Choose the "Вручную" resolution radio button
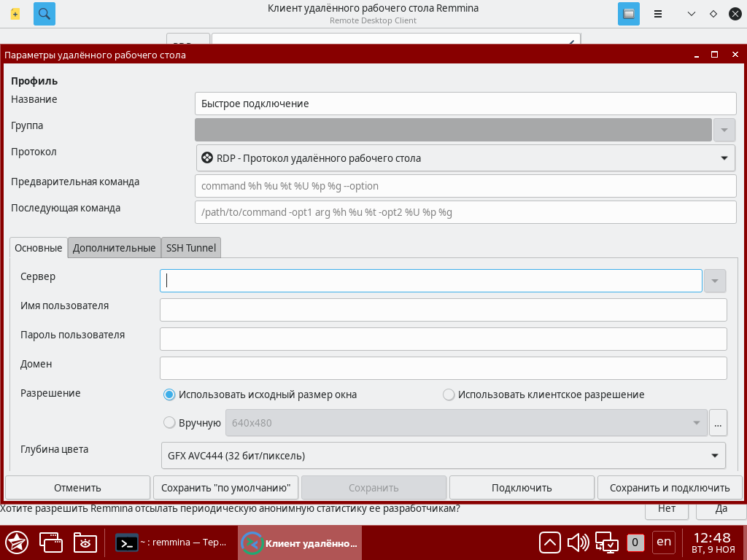 [169, 422]
